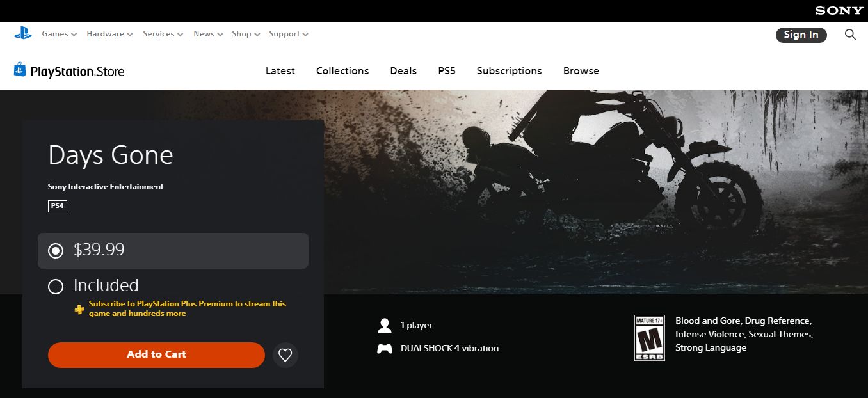Click the "DUALSHOCK 4 vibration" text
Viewport: 868px width, 398px height.
coord(449,349)
